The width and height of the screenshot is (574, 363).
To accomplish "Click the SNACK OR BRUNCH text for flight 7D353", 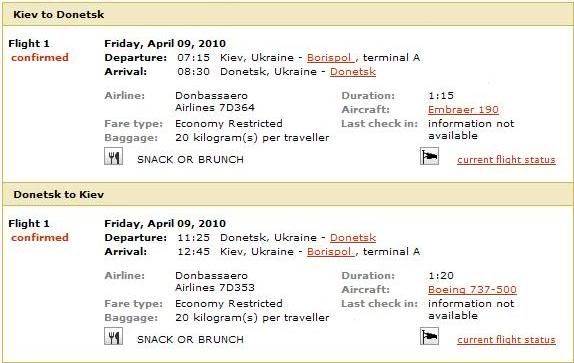I will pos(190,340).
